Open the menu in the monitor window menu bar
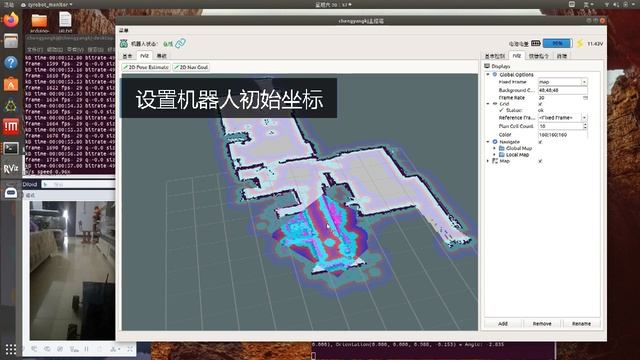Image resolution: width=640 pixels, height=360 pixels. tap(124, 31)
